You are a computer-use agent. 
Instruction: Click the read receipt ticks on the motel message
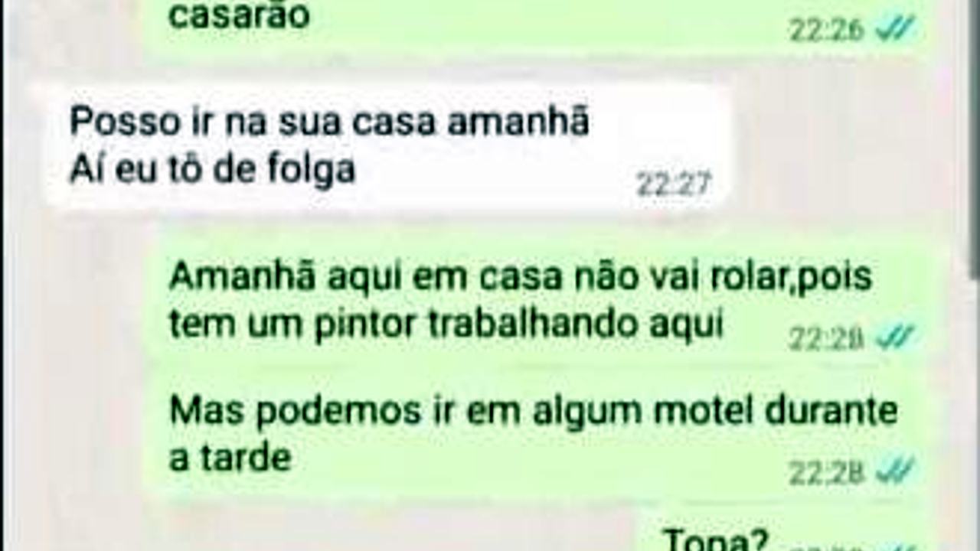(894, 472)
